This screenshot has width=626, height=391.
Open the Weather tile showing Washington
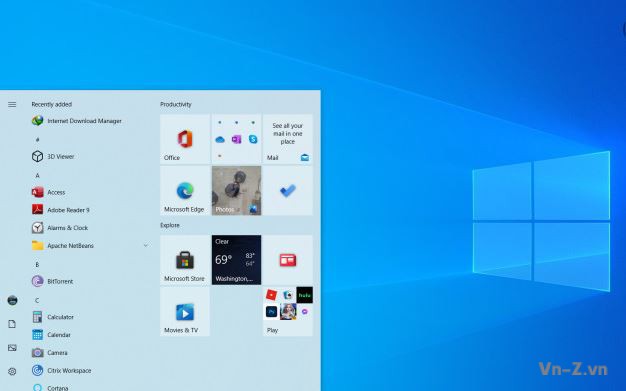point(236,260)
